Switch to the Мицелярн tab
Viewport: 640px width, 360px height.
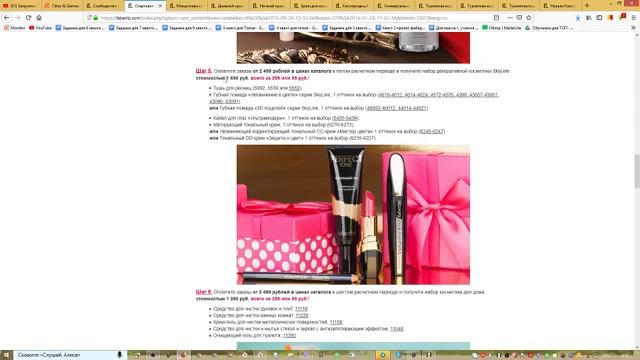coord(187,6)
